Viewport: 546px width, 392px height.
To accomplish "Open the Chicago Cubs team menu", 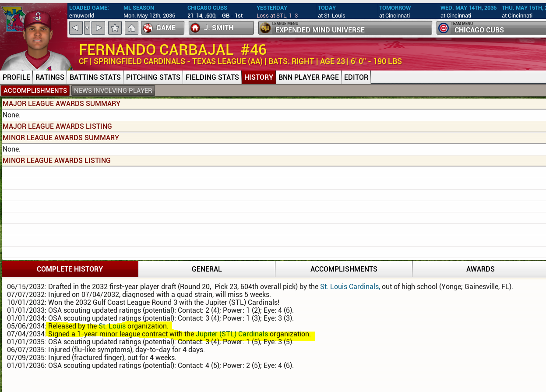I will 490,28.
